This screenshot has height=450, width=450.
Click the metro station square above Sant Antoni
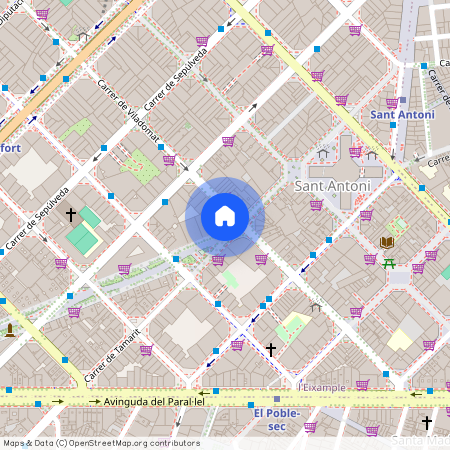tap(403, 100)
